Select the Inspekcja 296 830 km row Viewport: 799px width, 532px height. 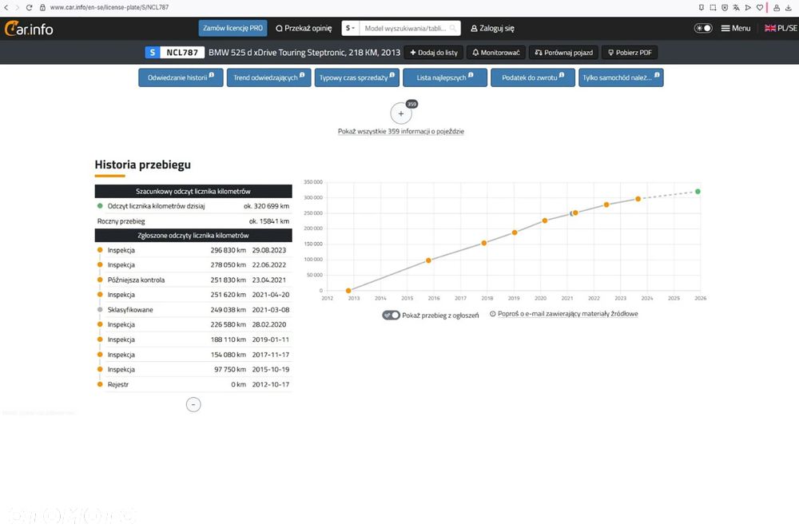(193, 250)
